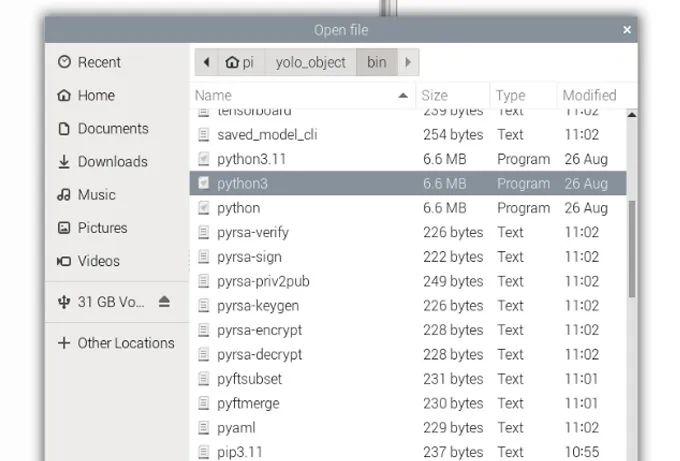Click the USB icon for 31 GB volume
The image size is (680, 461).
[64, 302]
